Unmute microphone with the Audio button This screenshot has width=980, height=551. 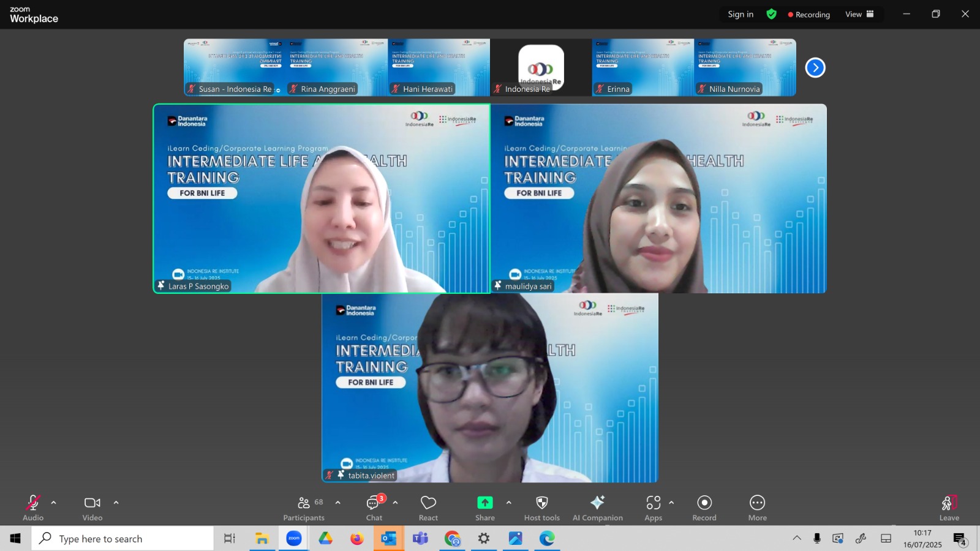tap(33, 508)
